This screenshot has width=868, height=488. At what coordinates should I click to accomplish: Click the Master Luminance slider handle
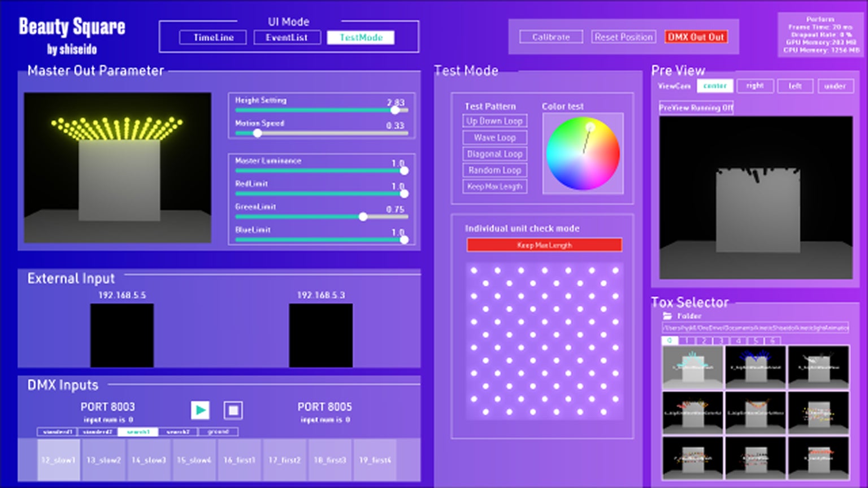coord(404,171)
